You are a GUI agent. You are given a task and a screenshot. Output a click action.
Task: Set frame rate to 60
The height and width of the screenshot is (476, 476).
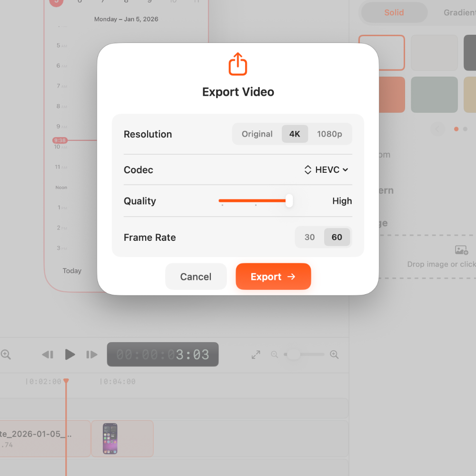[x=337, y=237]
